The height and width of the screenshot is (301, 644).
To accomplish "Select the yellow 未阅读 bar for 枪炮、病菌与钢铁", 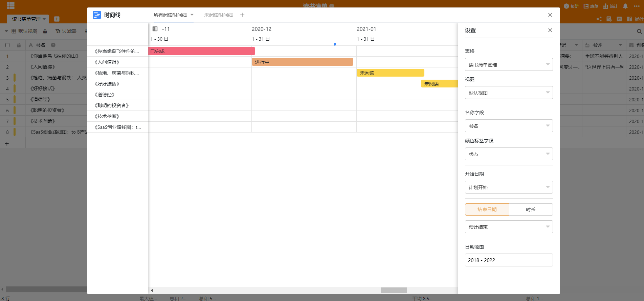I will point(391,73).
